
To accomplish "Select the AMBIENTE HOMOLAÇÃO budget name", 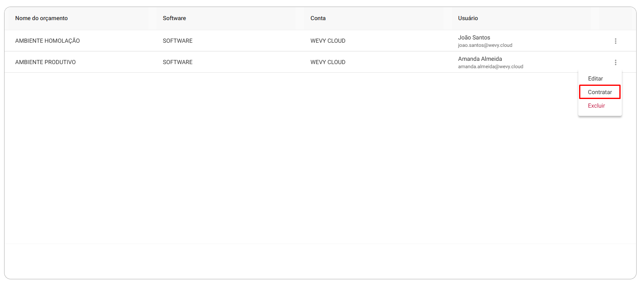I will coord(48,41).
